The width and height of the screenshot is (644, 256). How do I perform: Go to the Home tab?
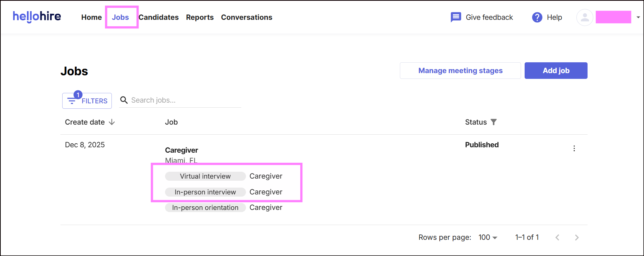91,17
